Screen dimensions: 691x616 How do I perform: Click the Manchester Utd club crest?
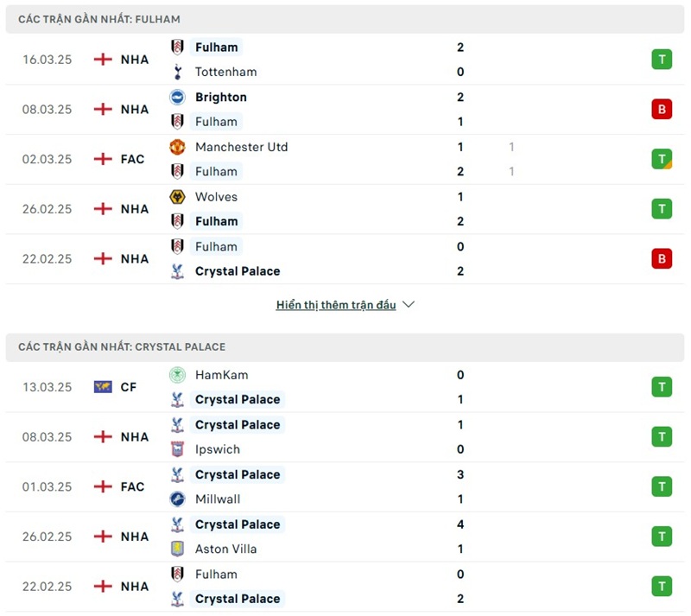coord(177,147)
